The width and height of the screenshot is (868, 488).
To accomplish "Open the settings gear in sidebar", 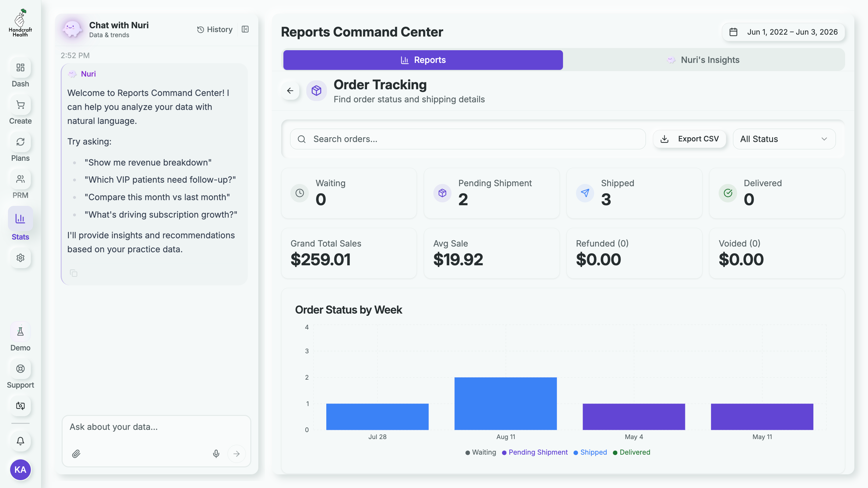I will pyautogui.click(x=20, y=258).
